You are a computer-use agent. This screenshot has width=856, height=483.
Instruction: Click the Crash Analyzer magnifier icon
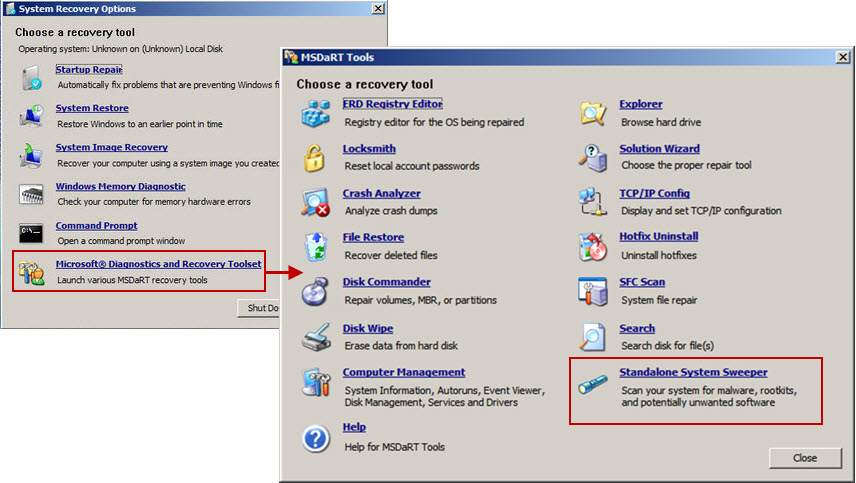[316, 202]
